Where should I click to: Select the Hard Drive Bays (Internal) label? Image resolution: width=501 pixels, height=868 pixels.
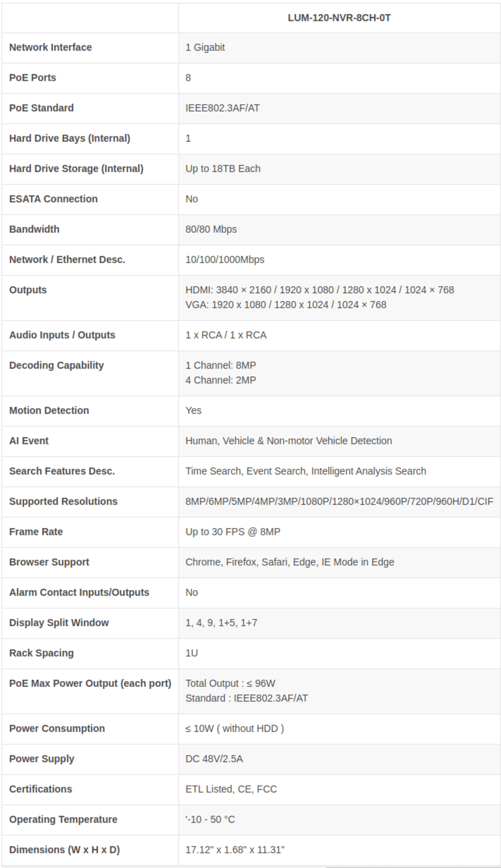[x=70, y=138]
